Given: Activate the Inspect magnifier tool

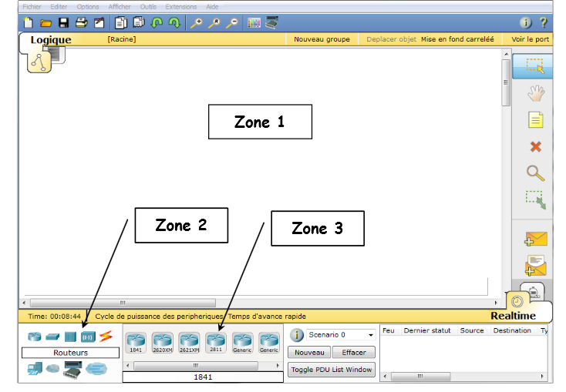Looking at the screenshot, I should tap(536, 173).
